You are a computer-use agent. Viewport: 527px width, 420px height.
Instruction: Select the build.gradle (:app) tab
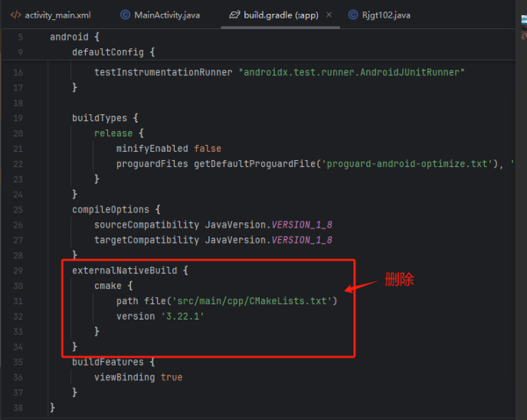(x=280, y=15)
